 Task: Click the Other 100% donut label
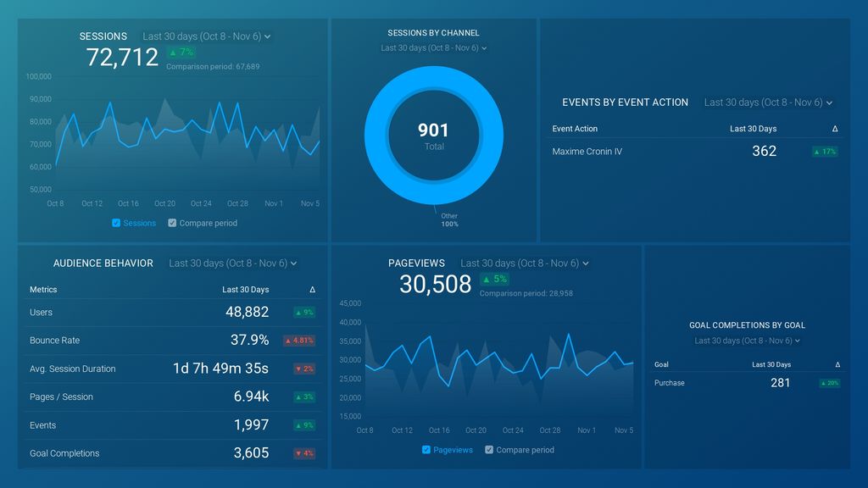tap(449, 220)
